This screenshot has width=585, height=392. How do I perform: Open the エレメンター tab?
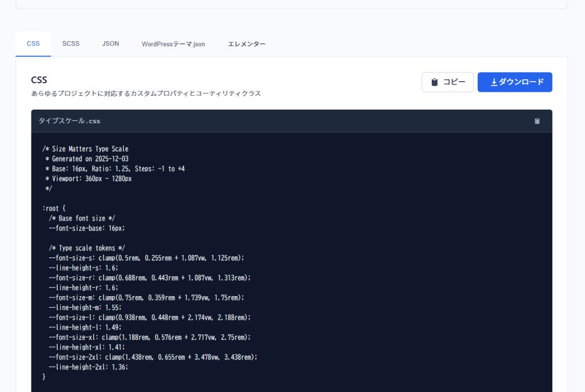247,44
